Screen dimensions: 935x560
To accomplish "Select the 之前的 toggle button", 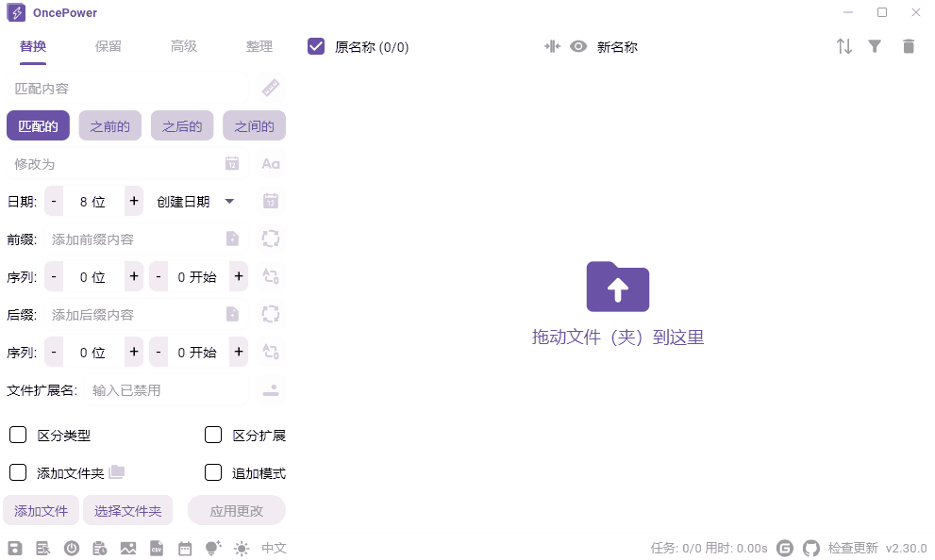I will pyautogui.click(x=110, y=125).
